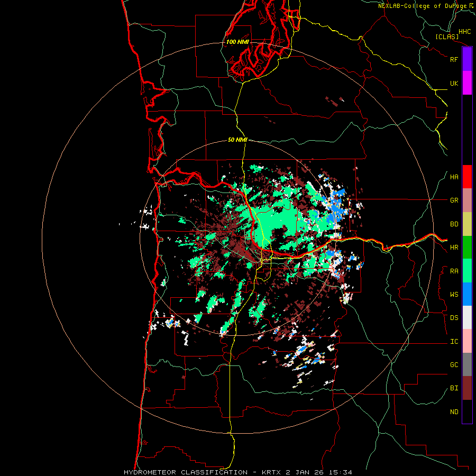Click the [CLAS] units label
Viewport: 476px width, 476px height.
click(x=447, y=36)
